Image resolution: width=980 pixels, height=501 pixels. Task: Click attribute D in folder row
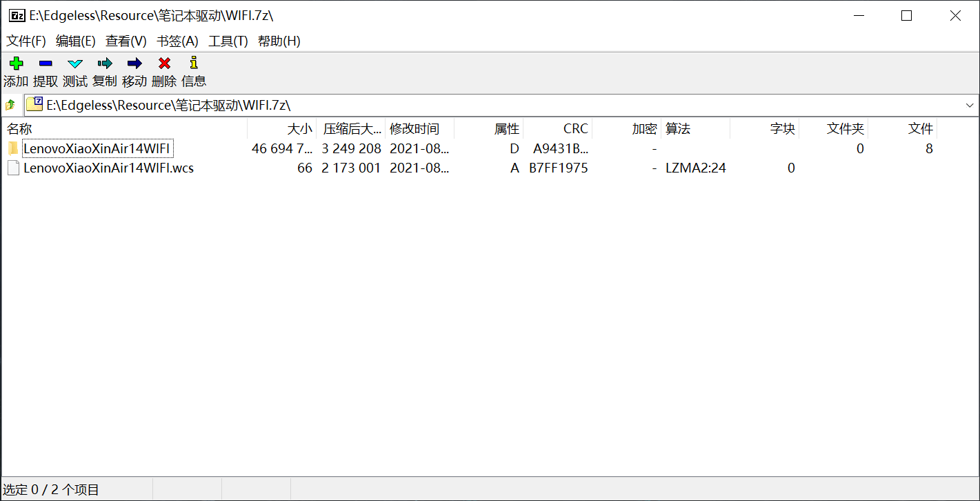click(x=514, y=148)
